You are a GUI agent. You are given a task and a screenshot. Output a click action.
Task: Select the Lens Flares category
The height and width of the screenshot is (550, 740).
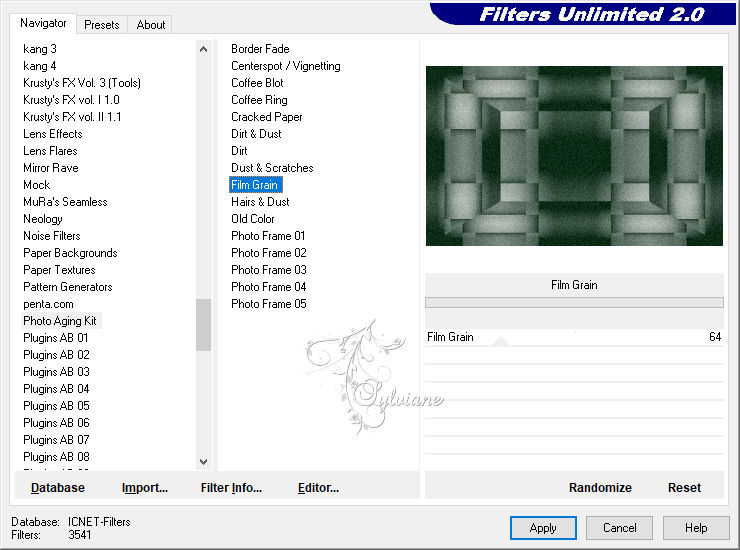point(50,151)
